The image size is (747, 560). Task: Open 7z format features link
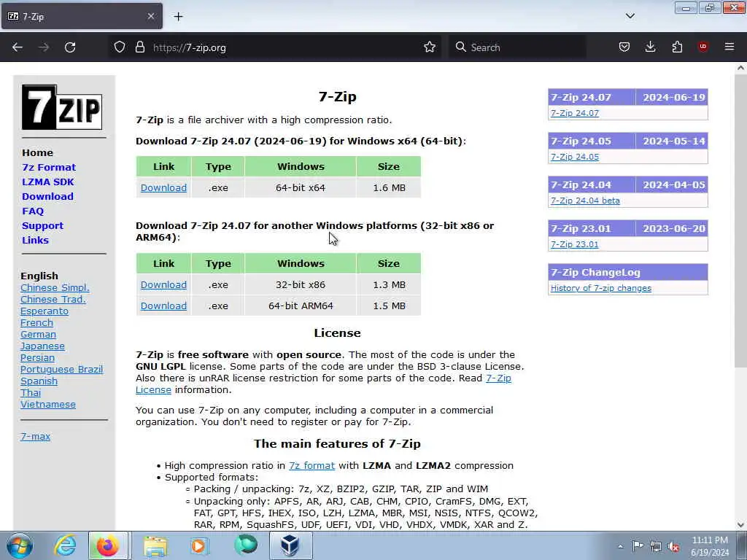[x=311, y=466]
